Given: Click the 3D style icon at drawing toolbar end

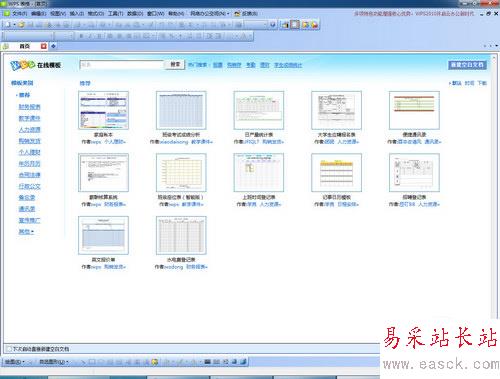Looking at the screenshot, I should [243, 361].
